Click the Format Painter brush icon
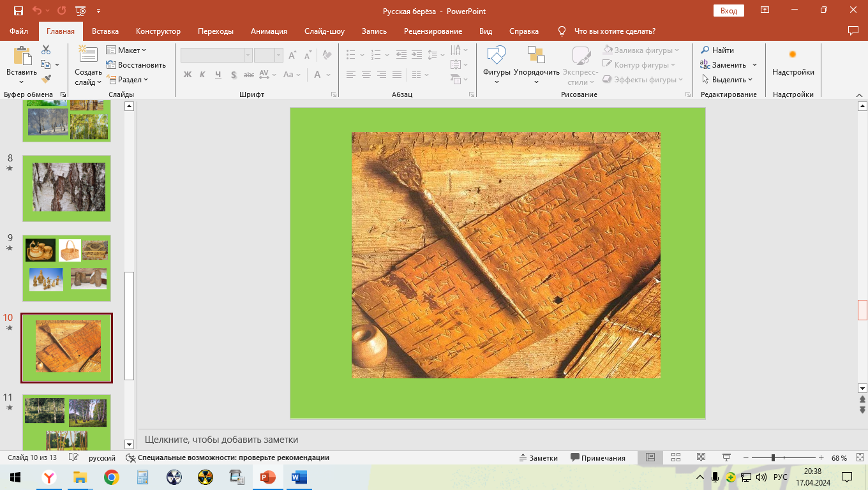The width and height of the screenshot is (868, 490). (x=46, y=79)
